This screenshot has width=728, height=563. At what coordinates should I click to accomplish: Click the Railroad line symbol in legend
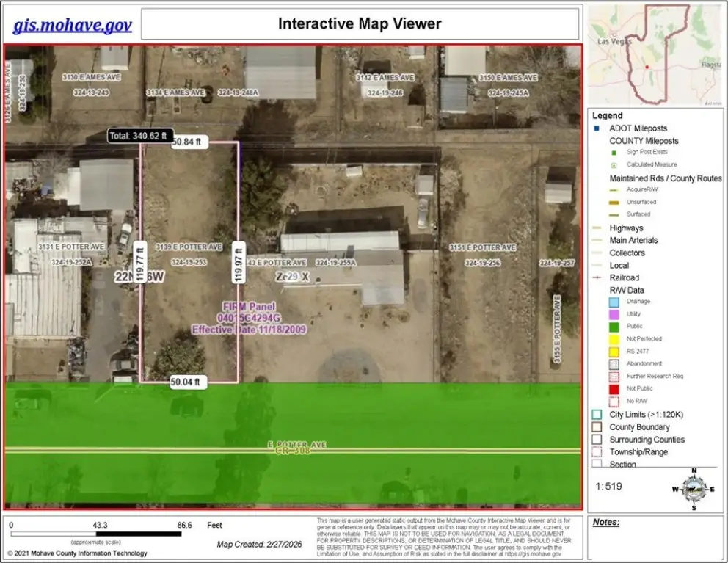[x=597, y=277]
